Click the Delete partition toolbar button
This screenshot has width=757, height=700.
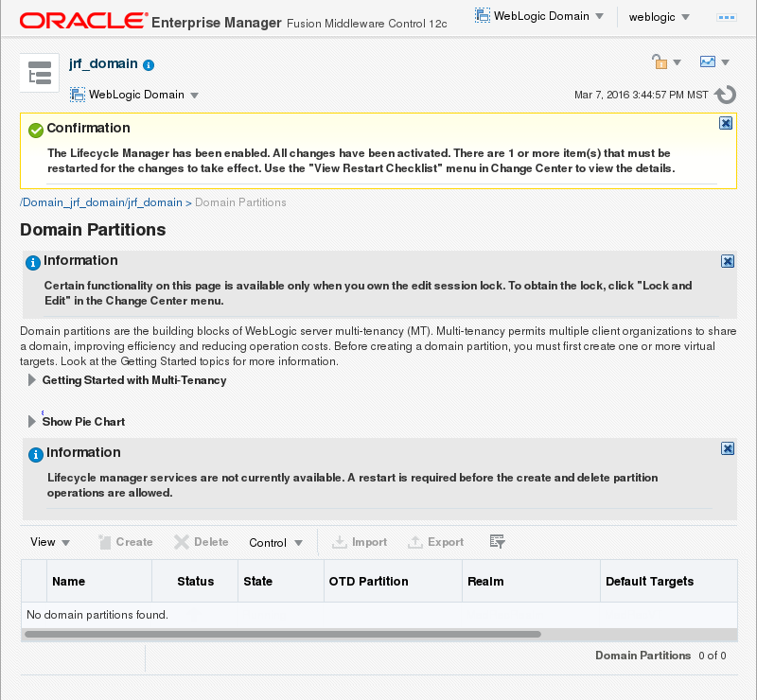[x=202, y=542]
